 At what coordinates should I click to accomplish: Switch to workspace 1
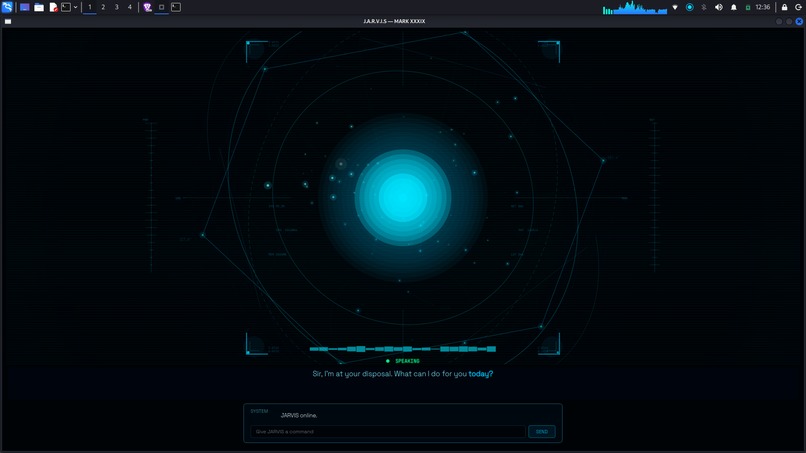tap(89, 7)
